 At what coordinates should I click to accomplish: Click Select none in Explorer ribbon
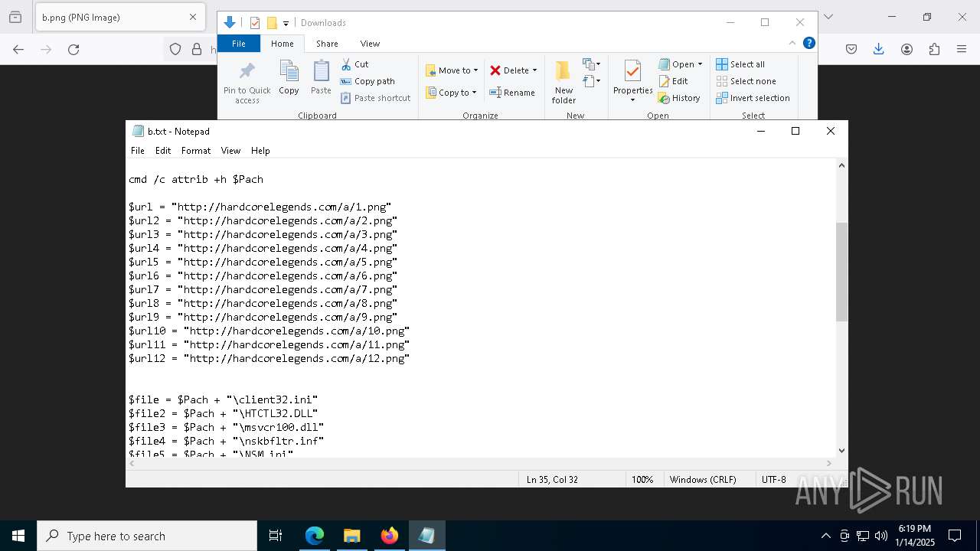(x=746, y=81)
